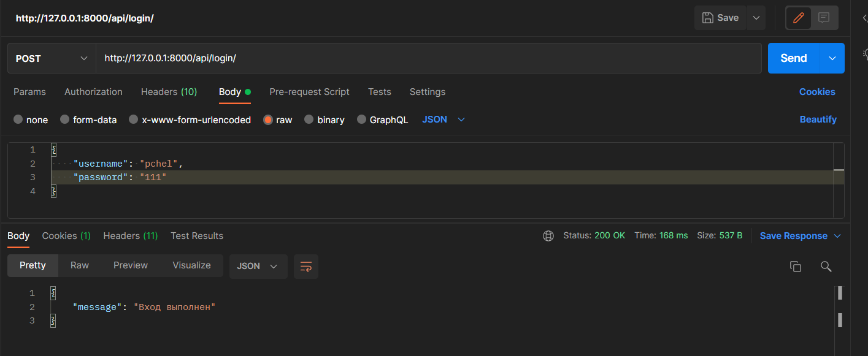Open the response Headers (11) tab
Screen dimensions: 868x356
coord(130,235)
